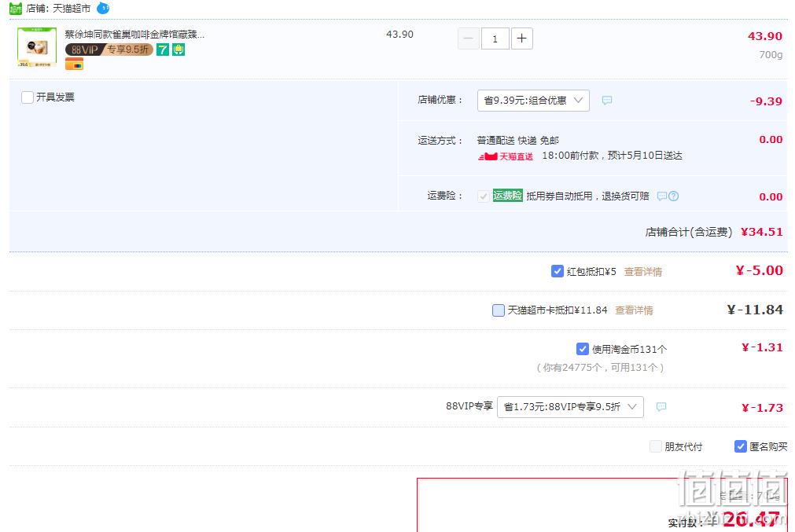Click 抵用券自动抵用，退换货可赔 text
This screenshot has width=795, height=532.
pyautogui.click(x=587, y=196)
